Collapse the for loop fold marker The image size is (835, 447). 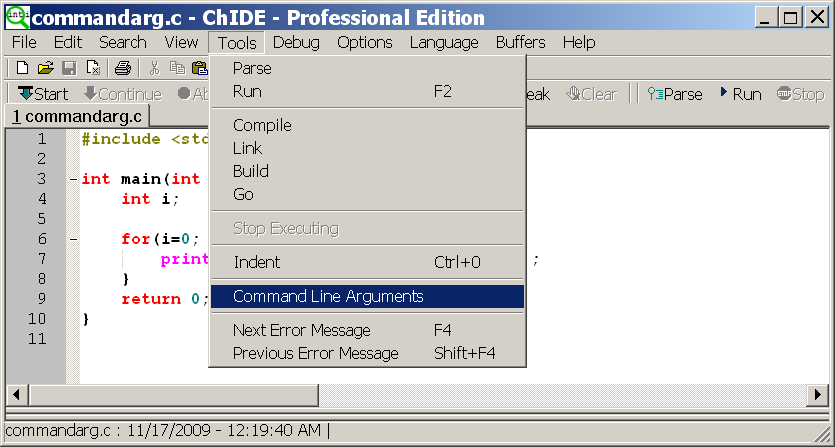(x=73, y=240)
